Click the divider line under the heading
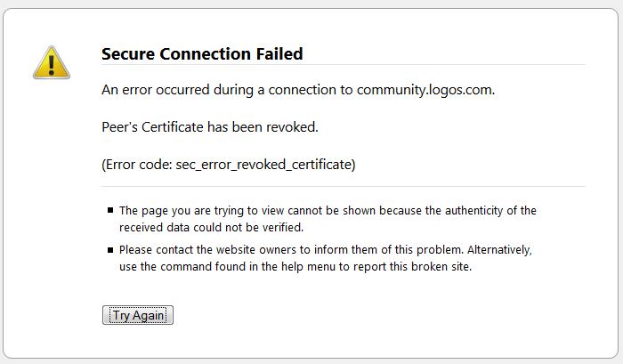The image size is (623, 364). (x=344, y=64)
